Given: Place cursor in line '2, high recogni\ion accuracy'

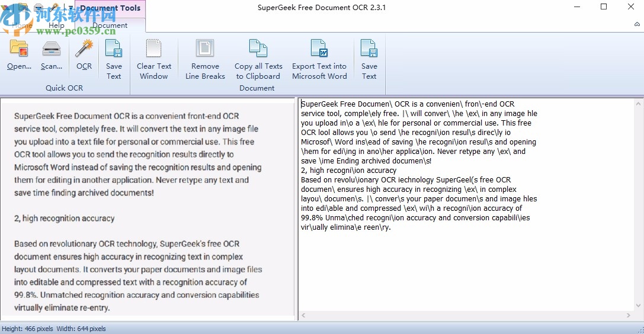Looking at the screenshot, I should coord(349,171).
